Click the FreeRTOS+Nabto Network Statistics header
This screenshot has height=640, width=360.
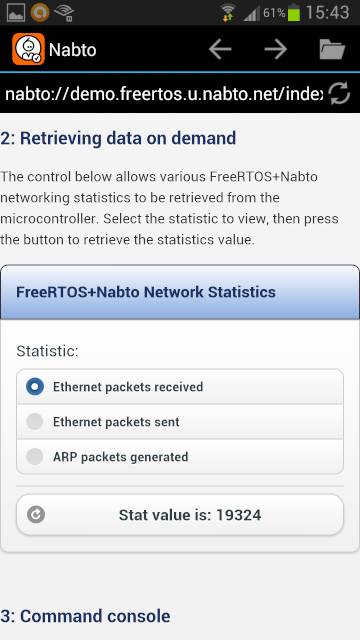[x=180, y=292]
